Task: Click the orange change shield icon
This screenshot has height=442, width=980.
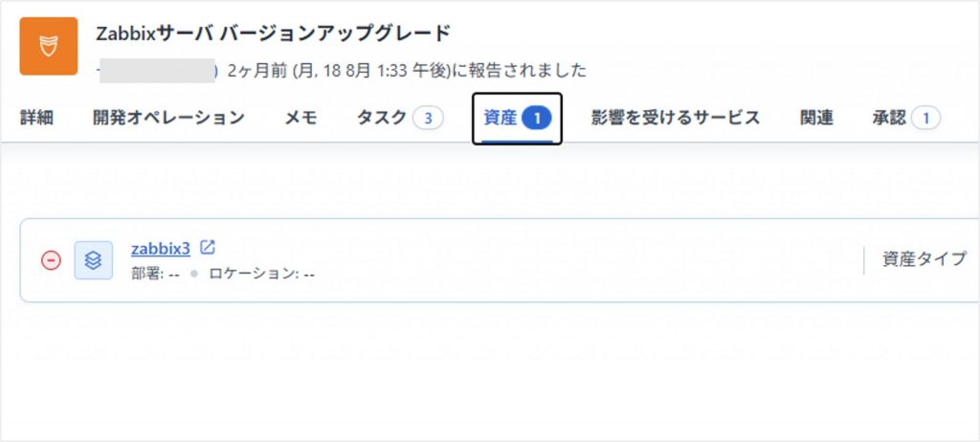Action: (49, 46)
